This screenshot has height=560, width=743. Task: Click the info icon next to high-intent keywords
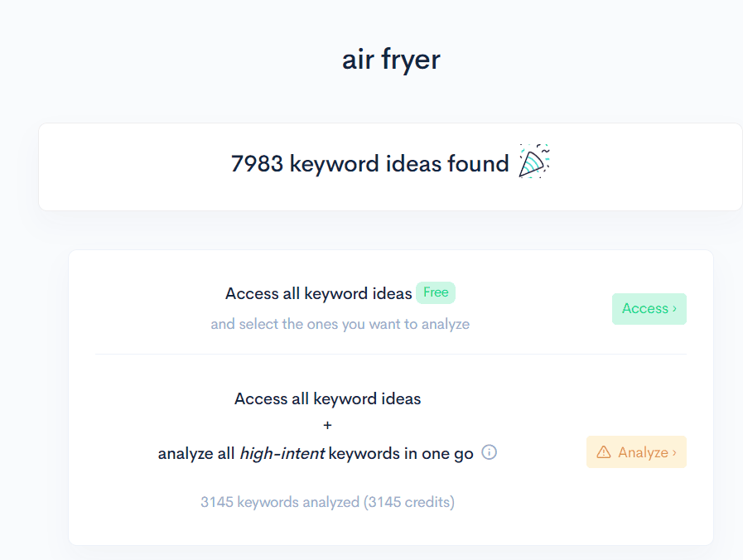[489, 453]
